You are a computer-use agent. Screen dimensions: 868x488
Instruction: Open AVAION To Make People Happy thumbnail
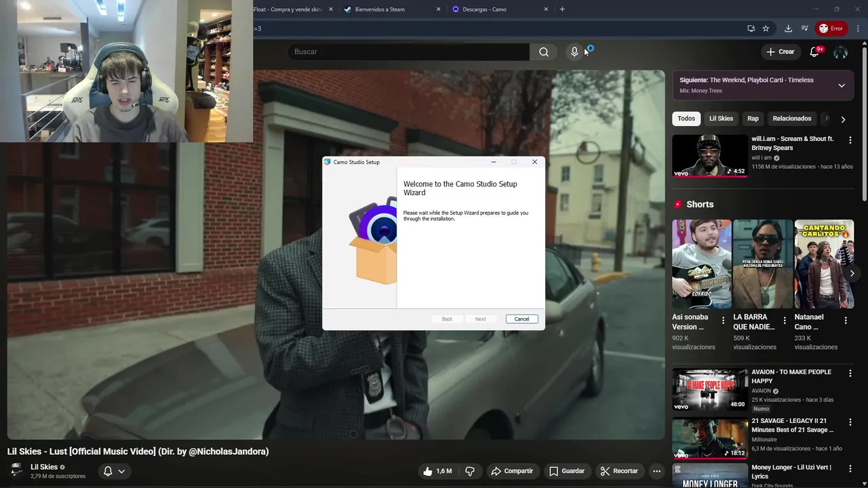(710, 389)
